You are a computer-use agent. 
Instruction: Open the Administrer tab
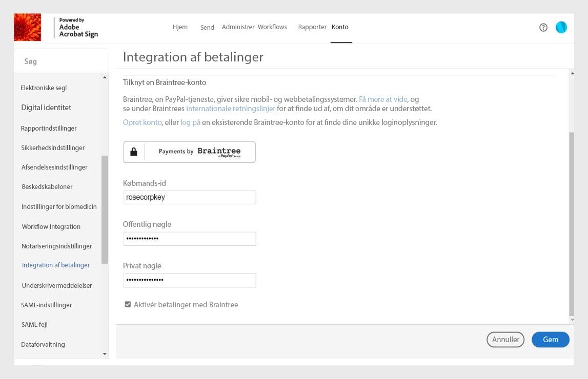pos(238,27)
